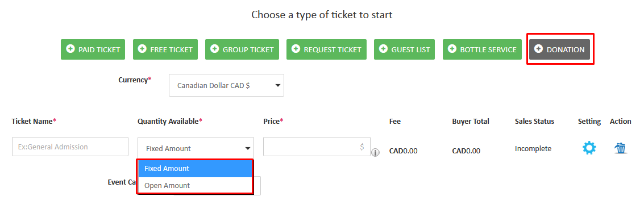Choose Open Amount option in list
The image size is (644, 217).
[195, 185]
